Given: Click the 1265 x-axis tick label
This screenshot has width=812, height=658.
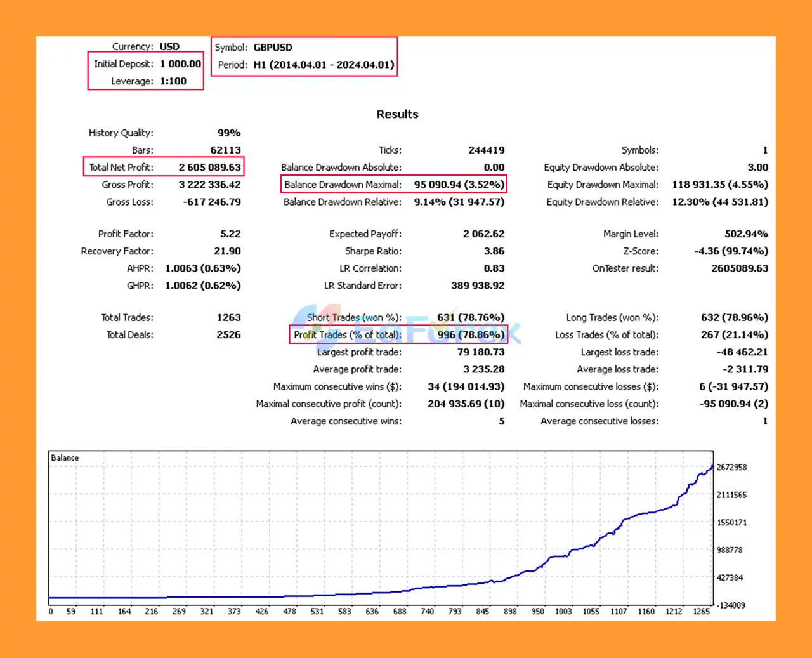Looking at the screenshot, I should [x=701, y=612].
